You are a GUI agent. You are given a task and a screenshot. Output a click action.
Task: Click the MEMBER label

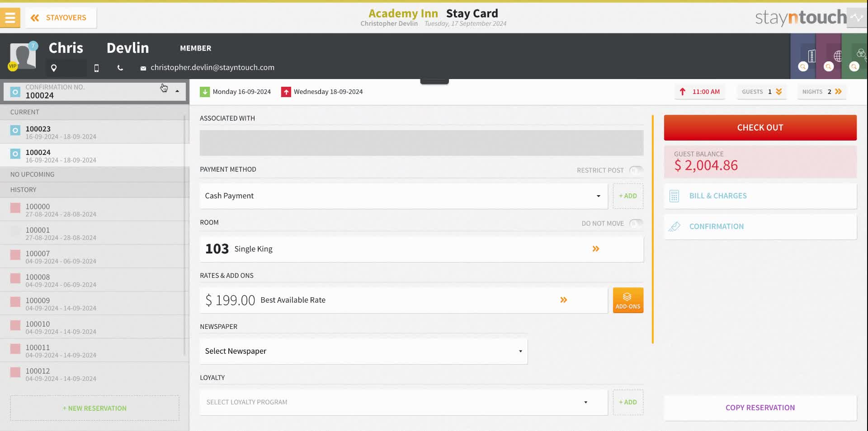tap(195, 48)
